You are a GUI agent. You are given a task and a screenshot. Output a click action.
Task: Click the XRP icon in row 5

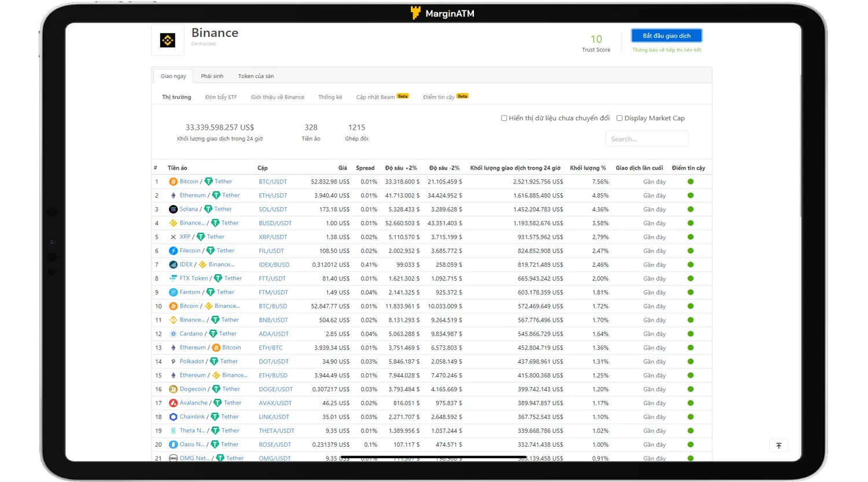(x=173, y=237)
